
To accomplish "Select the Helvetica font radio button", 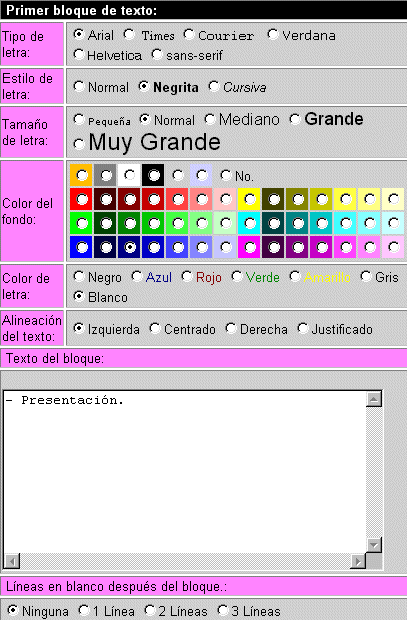I will tap(79, 55).
